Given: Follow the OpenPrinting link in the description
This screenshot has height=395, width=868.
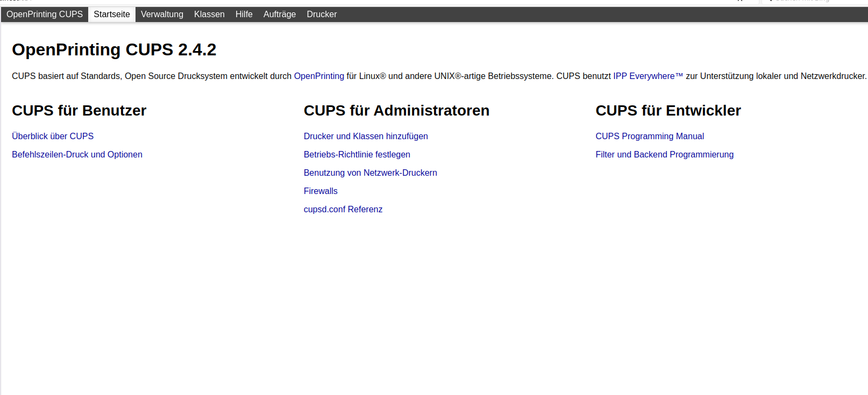Looking at the screenshot, I should coord(319,76).
